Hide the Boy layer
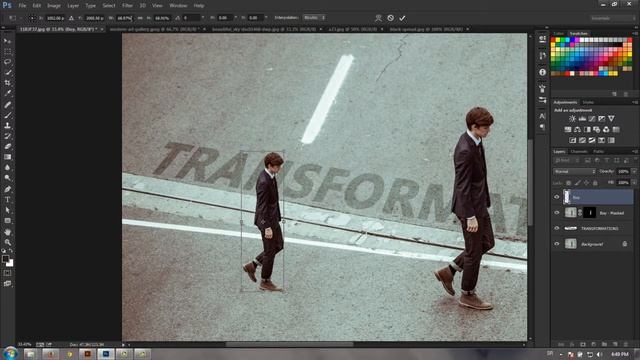The width and height of the screenshot is (640, 360). point(556,197)
